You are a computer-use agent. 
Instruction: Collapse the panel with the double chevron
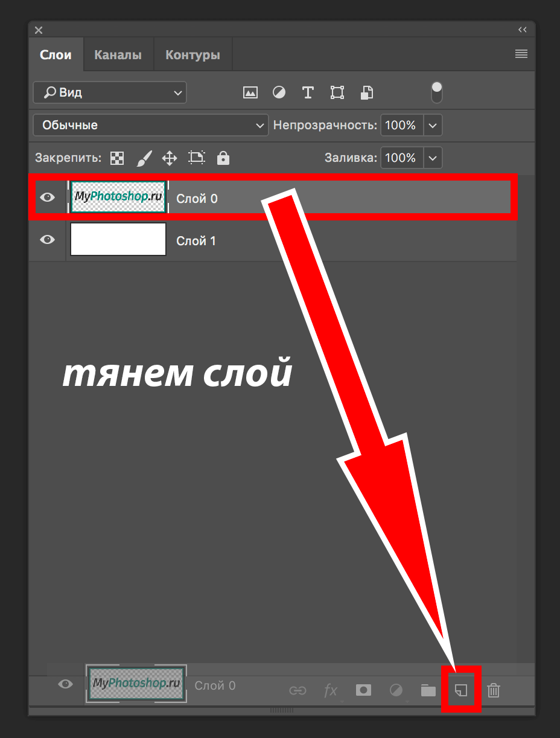(523, 29)
